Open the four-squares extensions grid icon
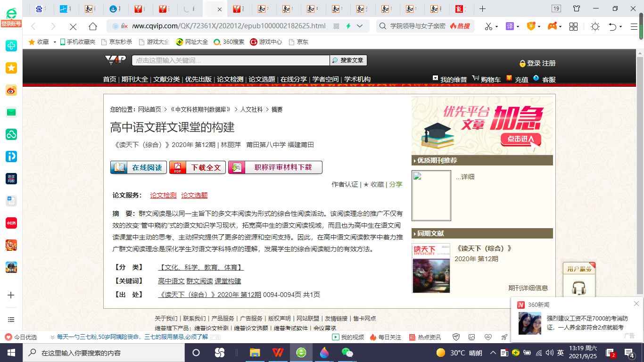The image size is (644, 362). coord(573,26)
